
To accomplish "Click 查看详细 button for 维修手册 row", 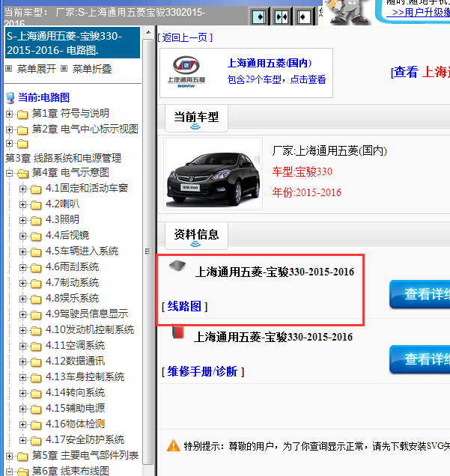I will coord(420,359).
